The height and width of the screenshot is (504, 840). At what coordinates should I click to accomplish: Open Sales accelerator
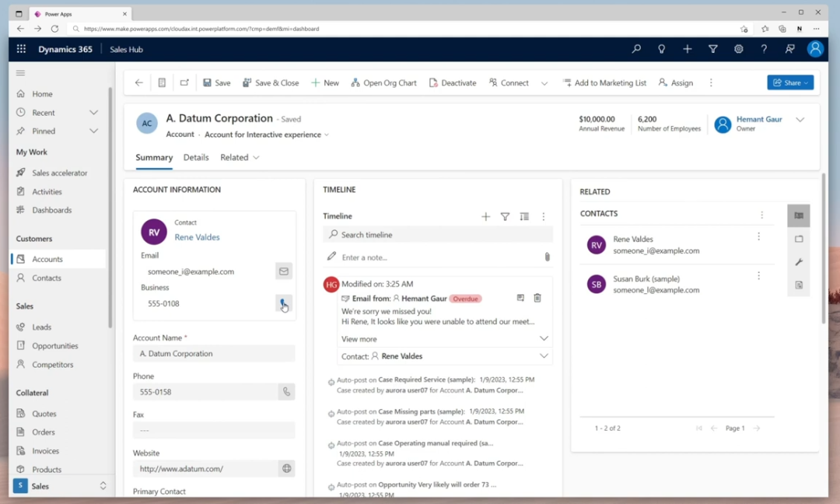pos(58,173)
